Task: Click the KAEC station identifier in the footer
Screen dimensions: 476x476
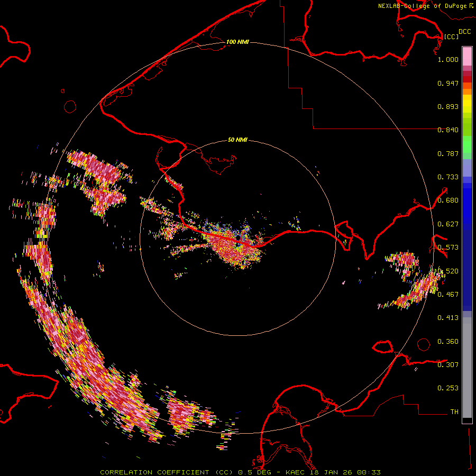Action: 296,472
